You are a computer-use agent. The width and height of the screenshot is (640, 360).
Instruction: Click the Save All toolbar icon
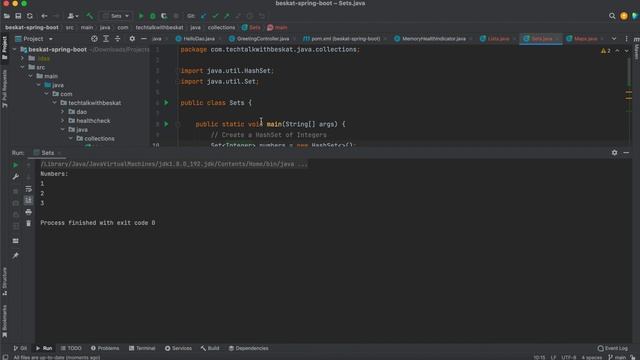(18, 16)
